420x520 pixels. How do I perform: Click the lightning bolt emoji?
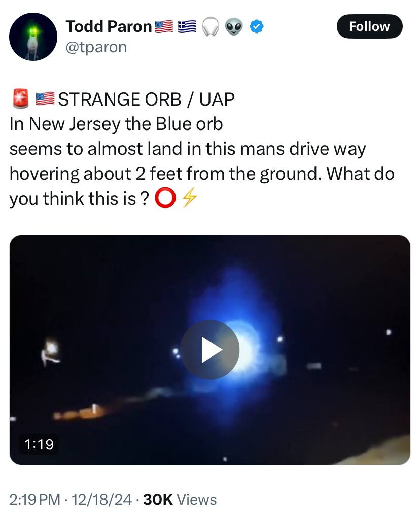tap(190, 199)
